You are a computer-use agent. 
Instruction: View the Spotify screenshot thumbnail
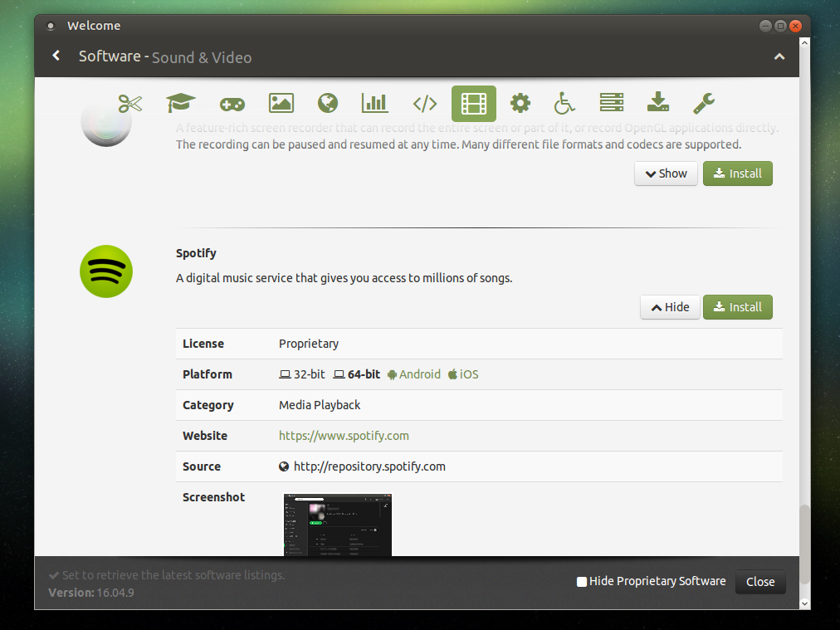click(x=337, y=525)
